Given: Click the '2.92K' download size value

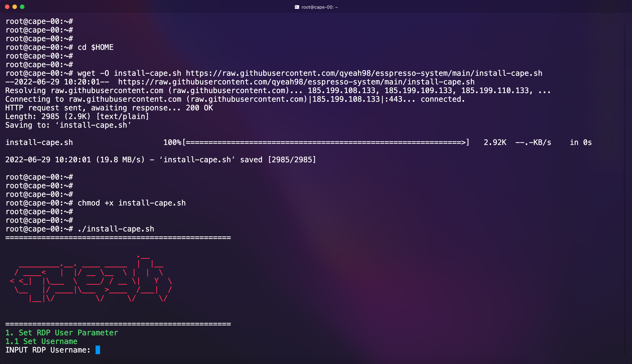Looking at the screenshot, I should 495,143.
